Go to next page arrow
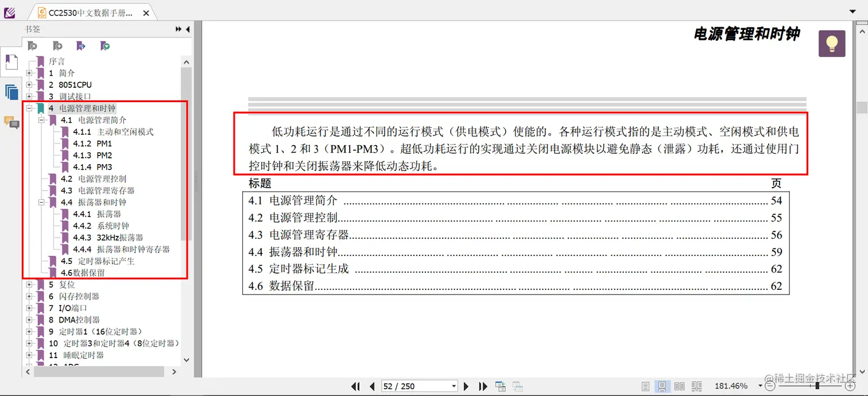Image resolution: width=868 pixels, height=396 pixels. [466, 386]
